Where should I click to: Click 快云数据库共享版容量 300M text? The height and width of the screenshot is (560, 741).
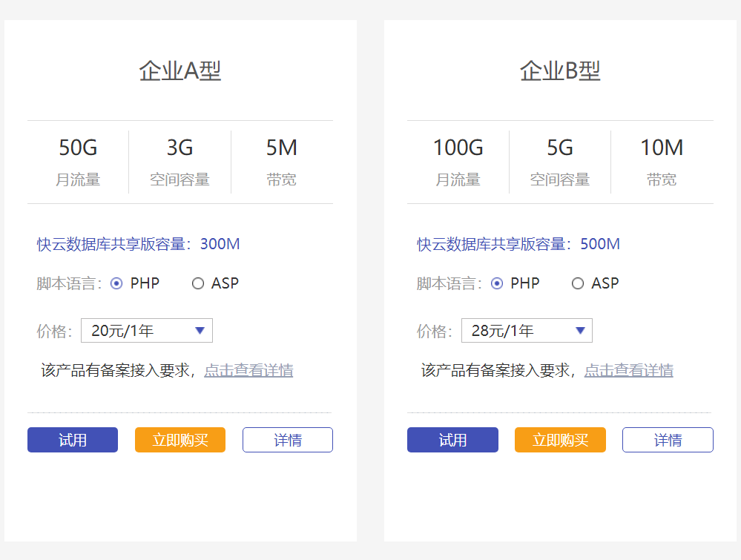[139, 244]
